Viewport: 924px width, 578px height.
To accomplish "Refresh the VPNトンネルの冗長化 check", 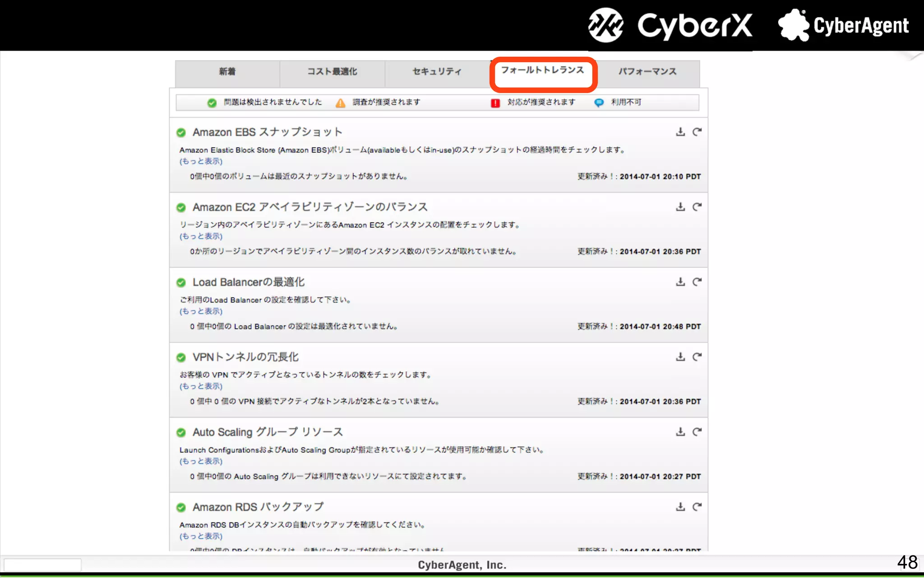I will [697, 357].
